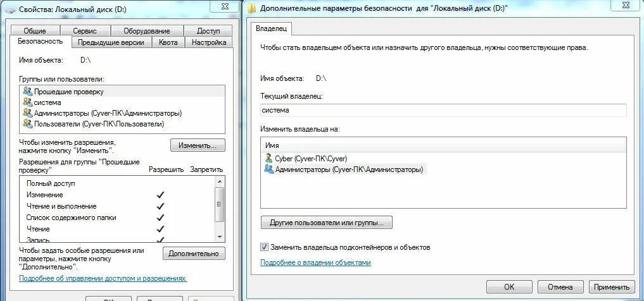Open the Предыдущие версии tab
The height and width of the screenshot is (301, 644).
[111, 42]
